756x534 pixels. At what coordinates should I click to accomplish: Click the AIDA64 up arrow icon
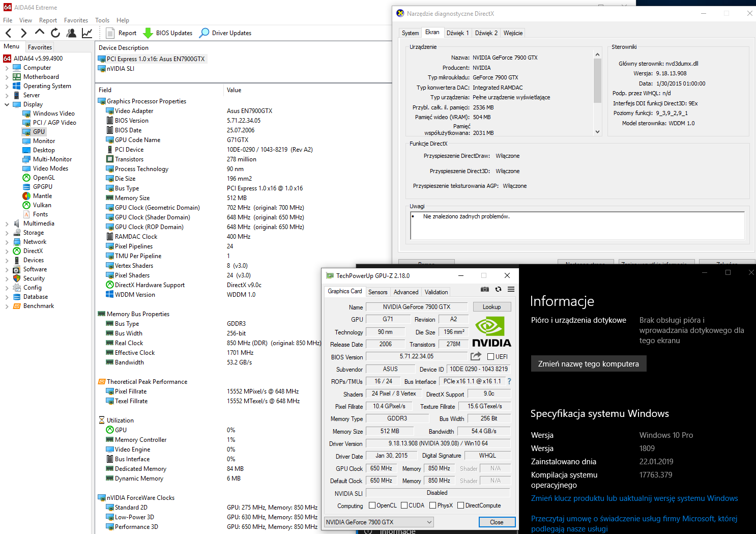click(40, 33)
